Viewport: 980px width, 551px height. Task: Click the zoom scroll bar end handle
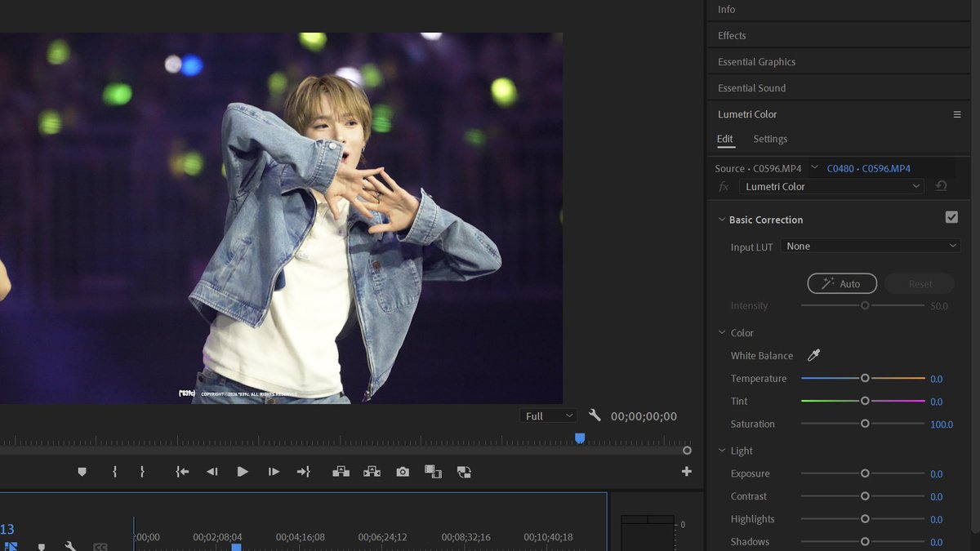(687, 450)
